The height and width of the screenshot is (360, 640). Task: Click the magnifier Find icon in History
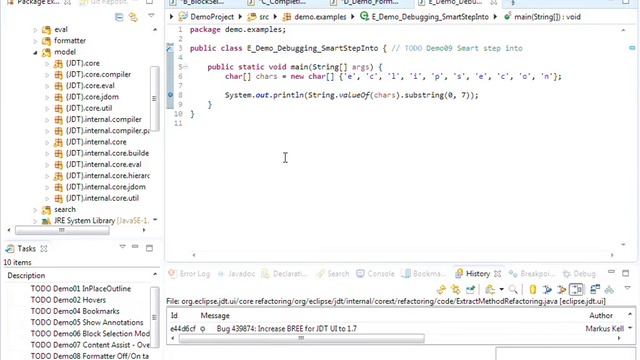513,290
